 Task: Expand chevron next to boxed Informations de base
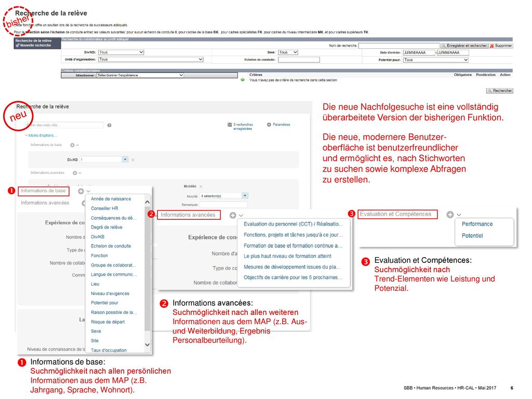88,192
